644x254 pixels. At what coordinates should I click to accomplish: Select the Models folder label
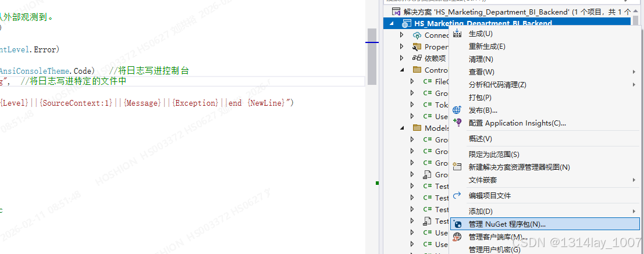437,128
